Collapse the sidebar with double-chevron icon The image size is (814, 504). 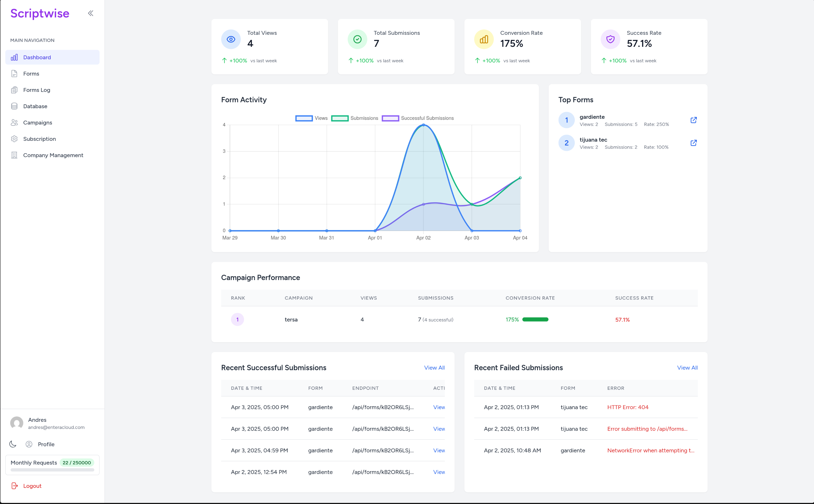click(90, 13)
